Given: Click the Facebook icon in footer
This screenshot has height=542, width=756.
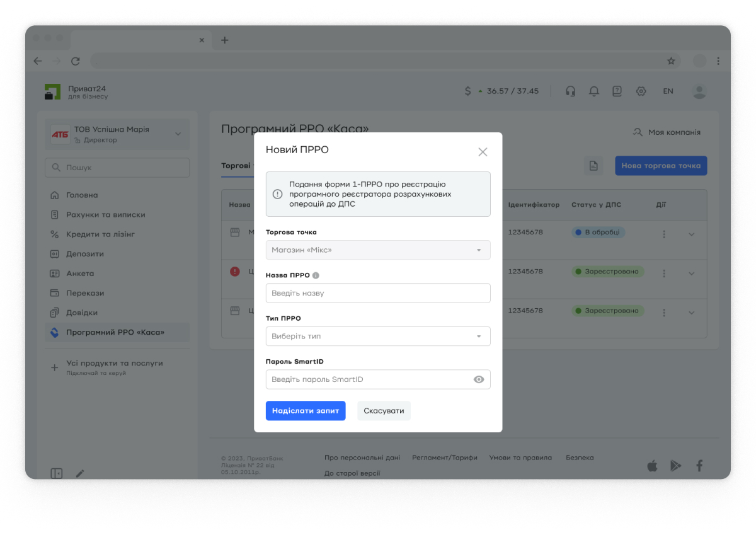Looking at the screenshot, I should [699, 466].
